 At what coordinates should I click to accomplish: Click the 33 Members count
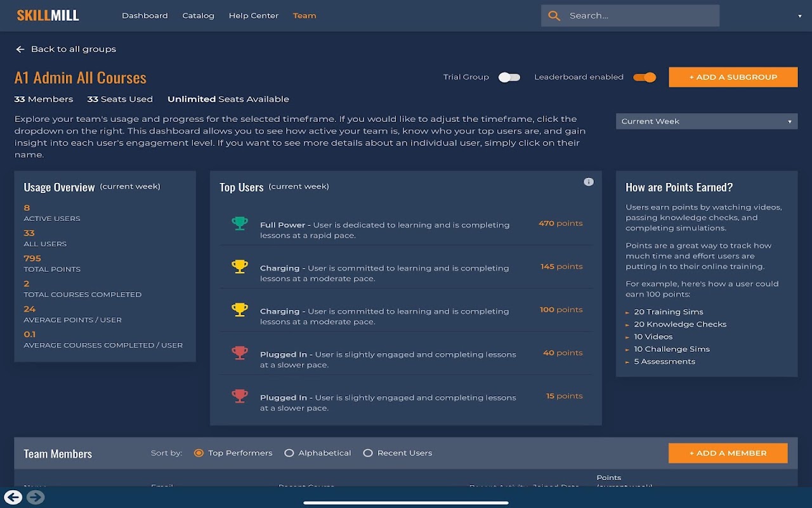point(44,99)
